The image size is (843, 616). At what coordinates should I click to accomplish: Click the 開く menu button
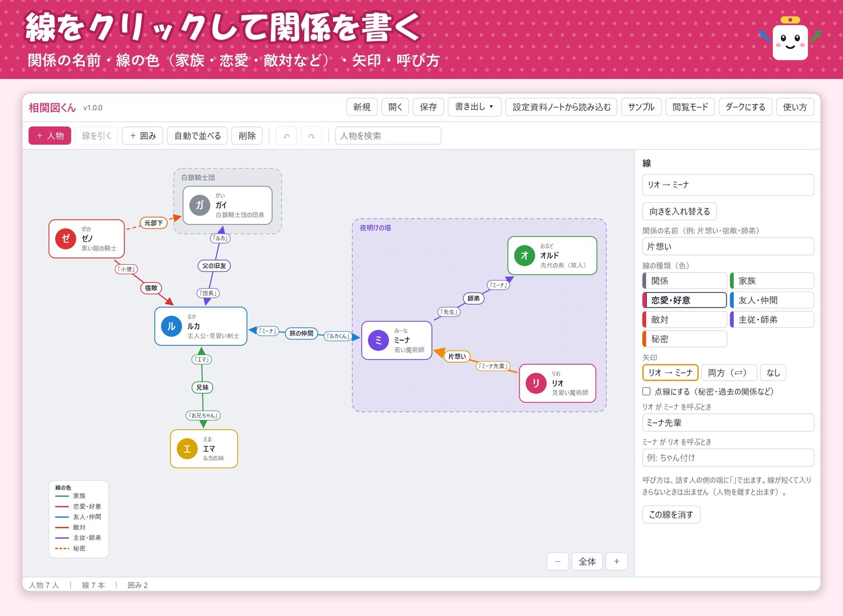pos(395,107)
